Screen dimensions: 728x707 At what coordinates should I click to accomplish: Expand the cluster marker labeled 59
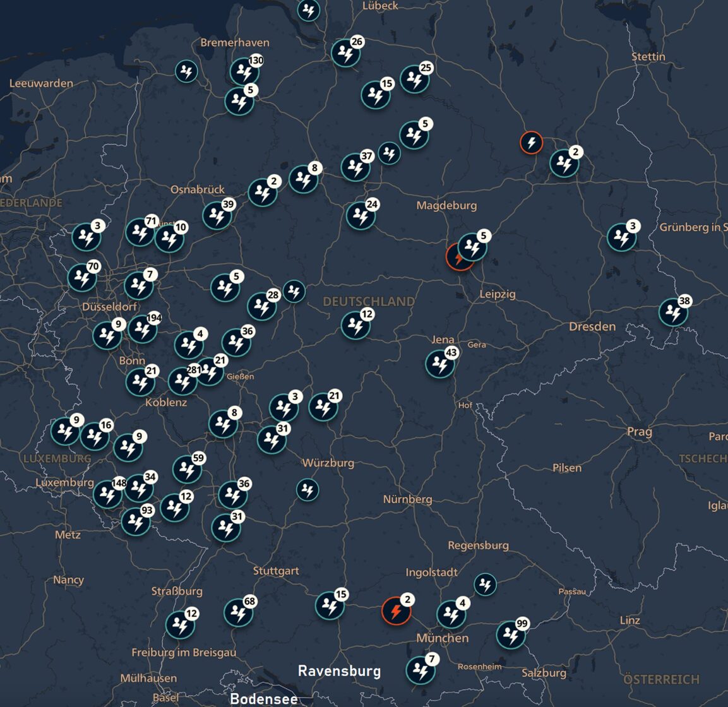click(187, 470)
